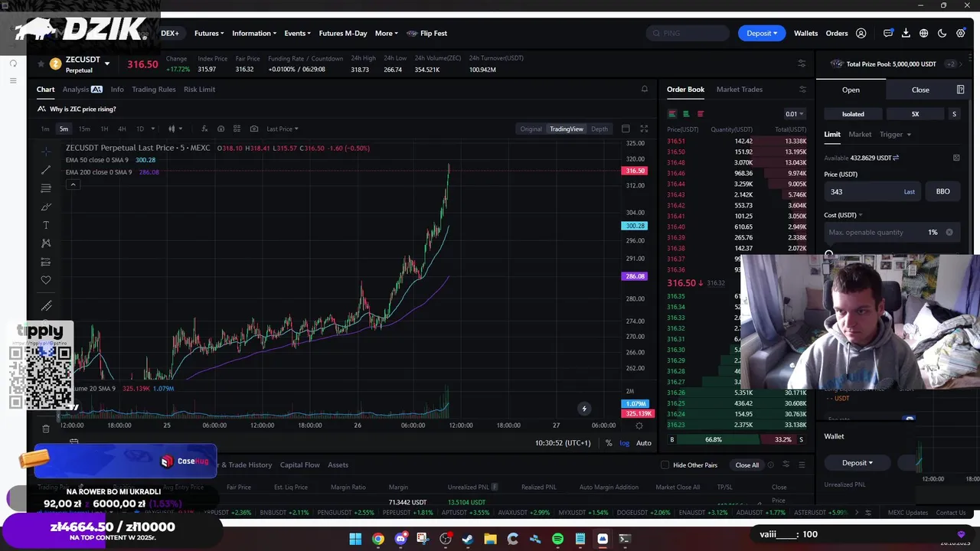Open Steam from the taskbar
Image resolution: width=980 pixels, height=551 pixels.
click(468, 540)
